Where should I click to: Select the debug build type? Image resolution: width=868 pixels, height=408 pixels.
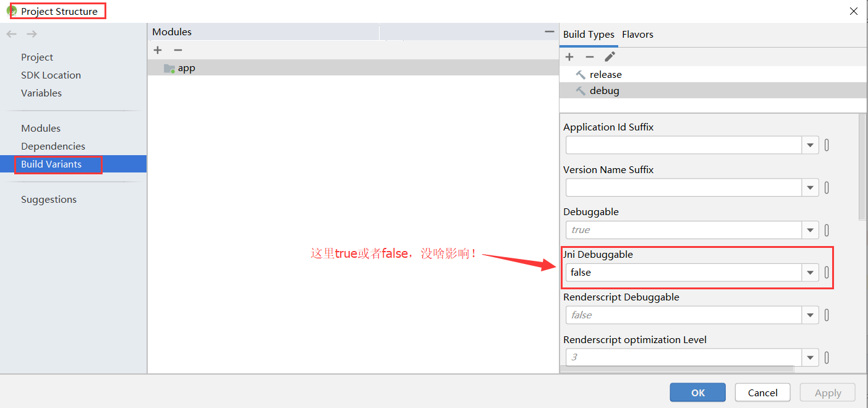(713, 90)
